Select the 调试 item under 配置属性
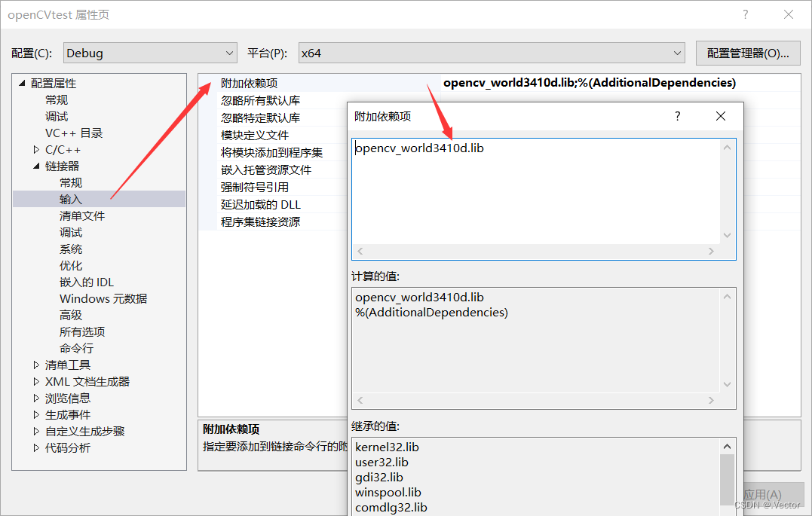812x516 pixels. (57, 116)
